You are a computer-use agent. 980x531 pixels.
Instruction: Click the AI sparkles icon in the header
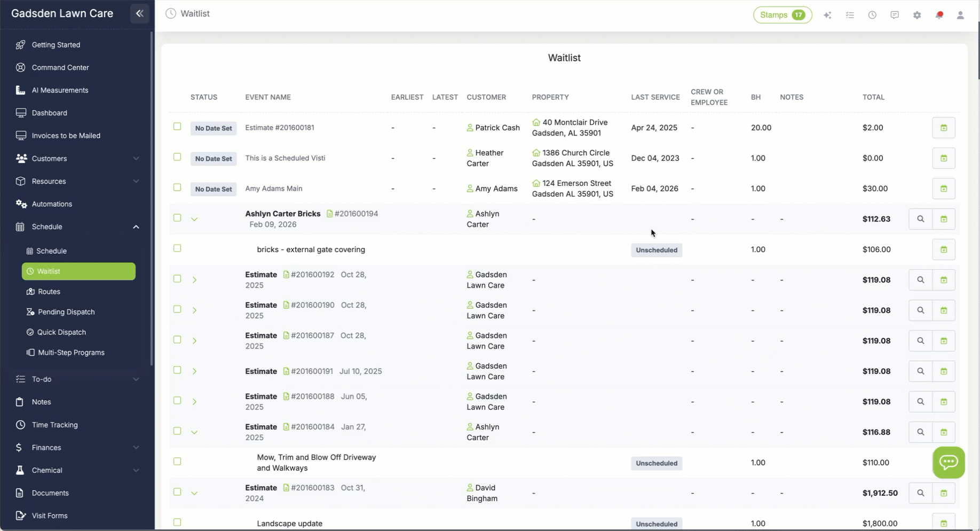click(827, 15)
